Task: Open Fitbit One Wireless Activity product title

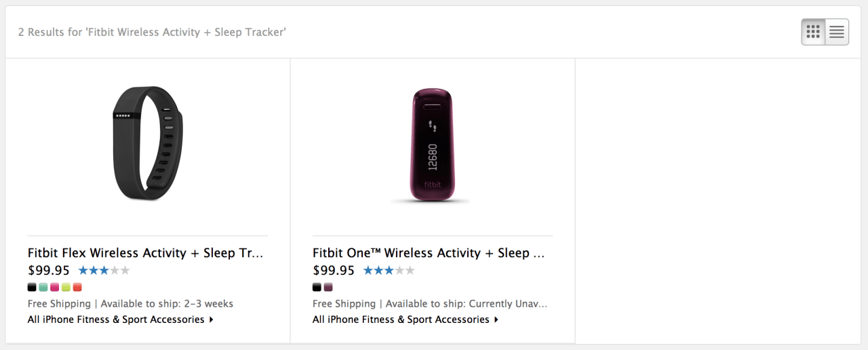Action: pyautogui.click(x=429, y=253)
